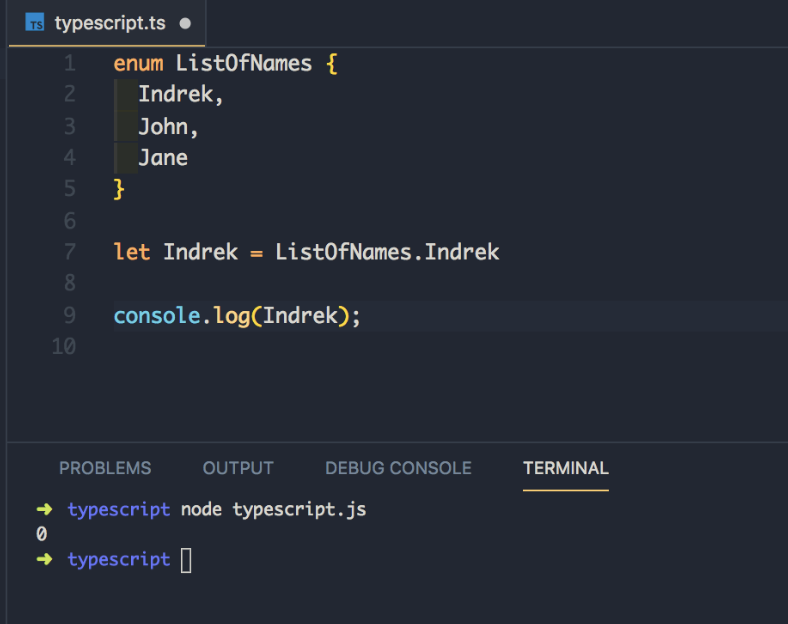788x624 pixels.
Task: Click line number 3 in the gutter
Action: 70,127
